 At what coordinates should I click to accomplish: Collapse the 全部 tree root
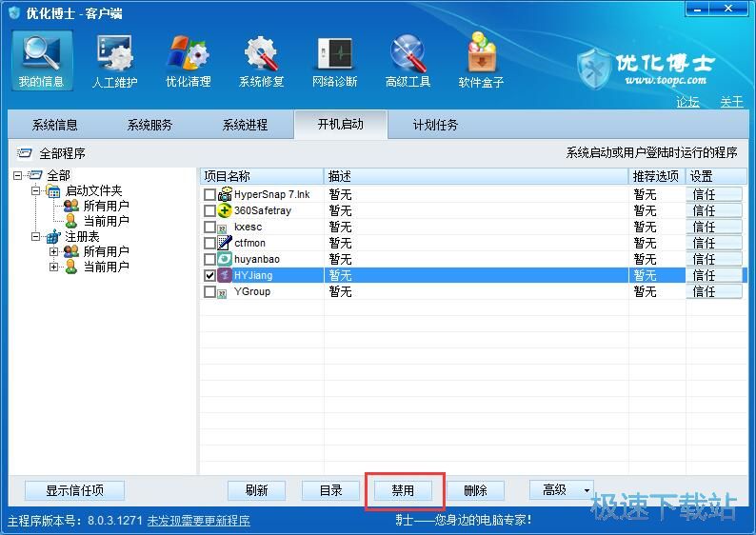(x=17, y=175)
